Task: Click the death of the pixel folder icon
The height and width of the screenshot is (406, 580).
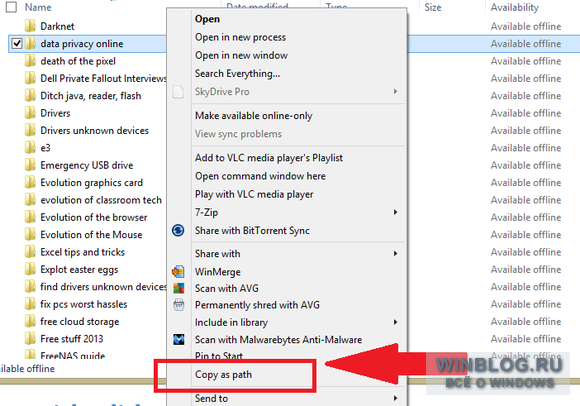Action: tap(30, 61)
